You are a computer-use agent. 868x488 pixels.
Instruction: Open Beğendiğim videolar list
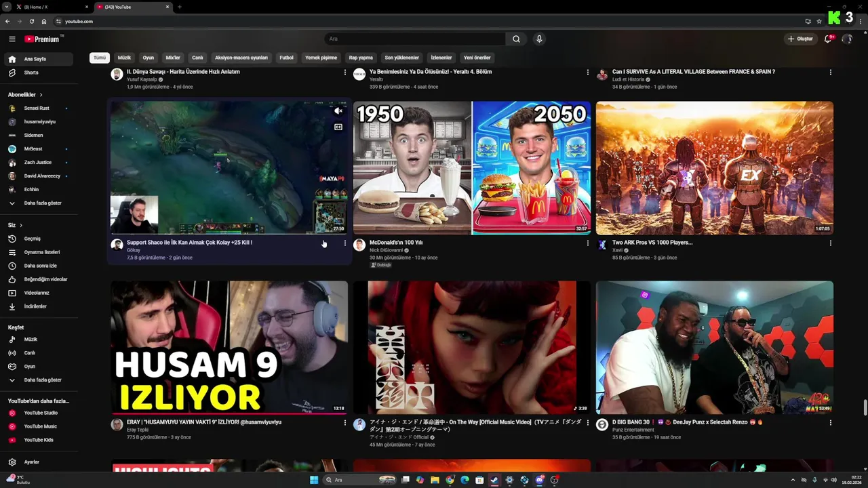pos(37,279)
